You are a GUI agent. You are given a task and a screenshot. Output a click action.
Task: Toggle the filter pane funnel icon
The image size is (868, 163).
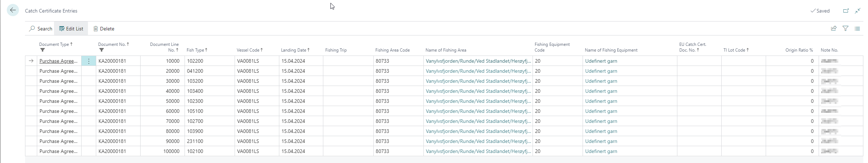845,28
